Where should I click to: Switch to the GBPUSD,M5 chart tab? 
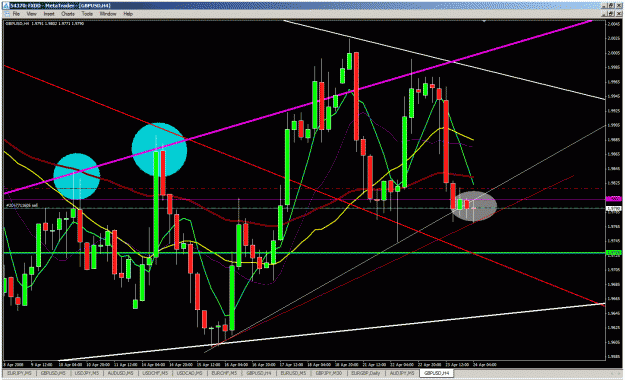click(x=53, y=373)
